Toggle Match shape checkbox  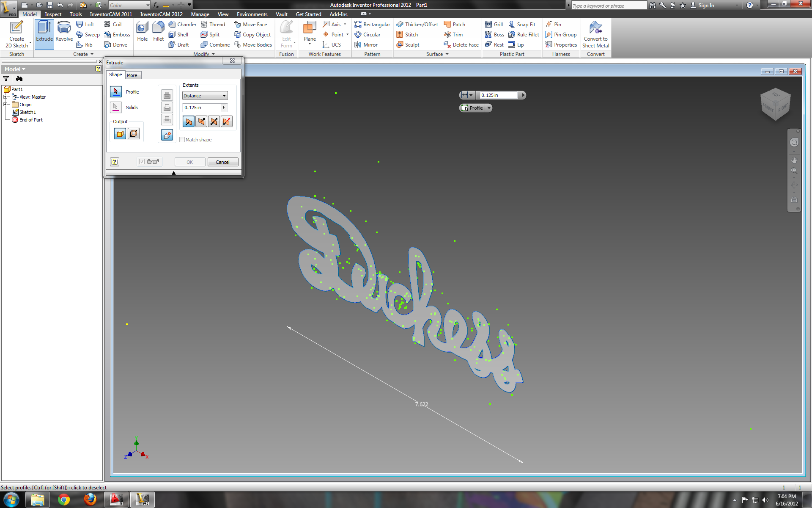181,139
